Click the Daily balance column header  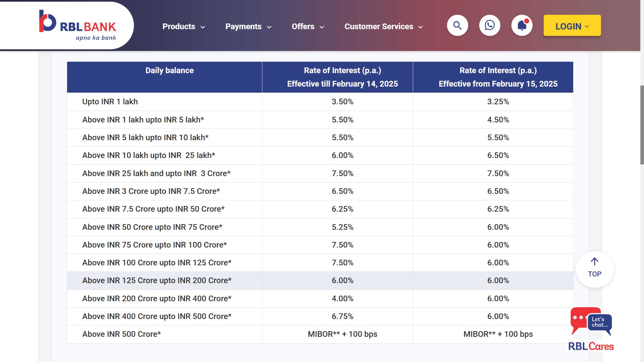(x=169, y=70)
